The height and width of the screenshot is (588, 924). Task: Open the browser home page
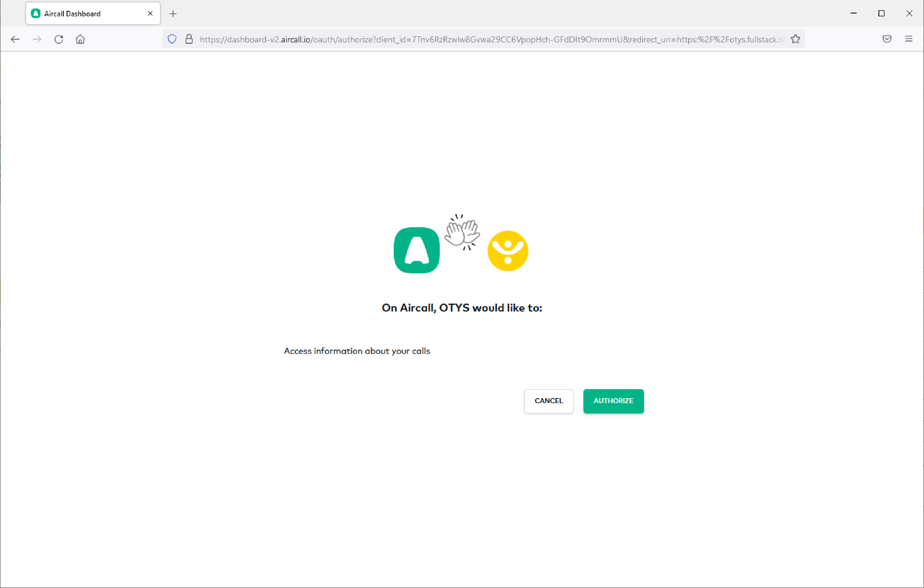80,39
